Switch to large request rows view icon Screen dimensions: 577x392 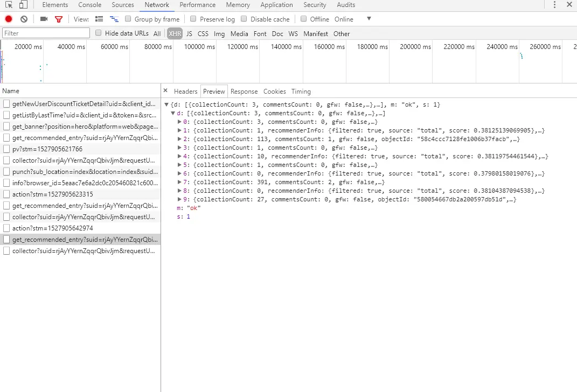99,19
